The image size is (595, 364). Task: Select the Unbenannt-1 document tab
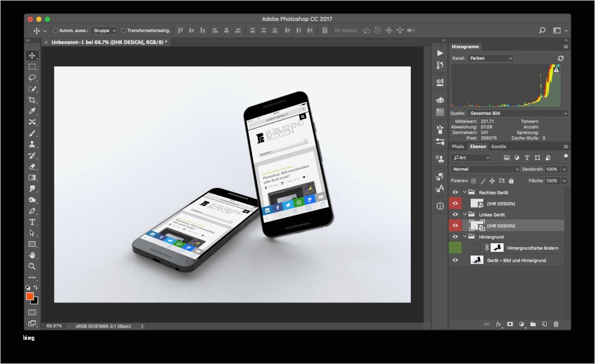tap(109, 42)
